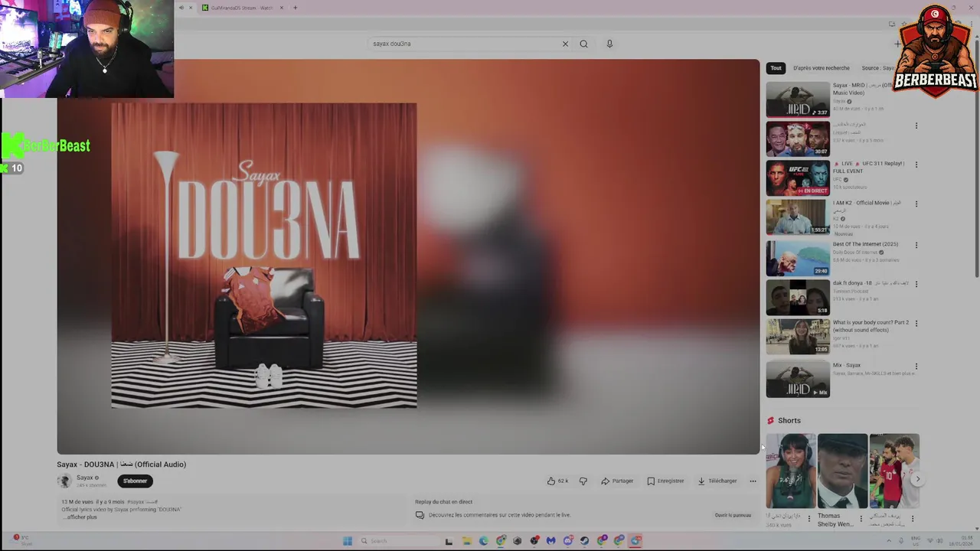The image size is (980, 551).
Task: Click in the 'sayax dou3na' search field
Action: pyautogui.click(x=464, y=44)
